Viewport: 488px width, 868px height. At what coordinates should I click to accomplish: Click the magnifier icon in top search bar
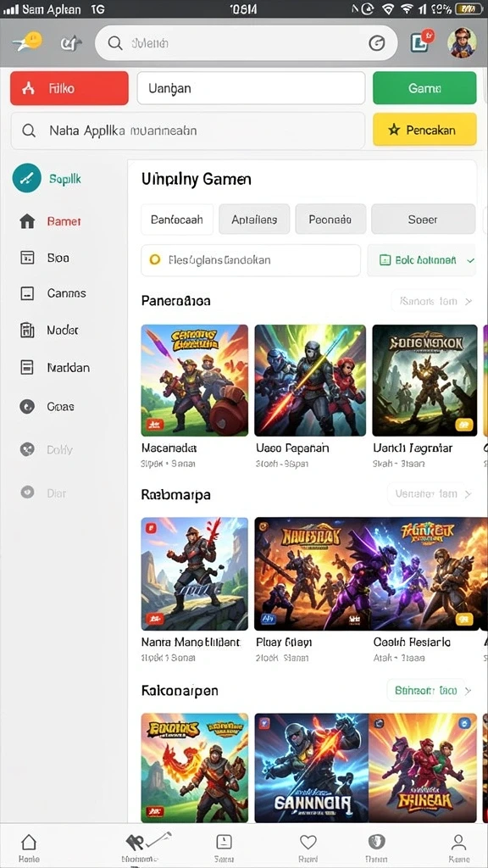coord(115,43)
